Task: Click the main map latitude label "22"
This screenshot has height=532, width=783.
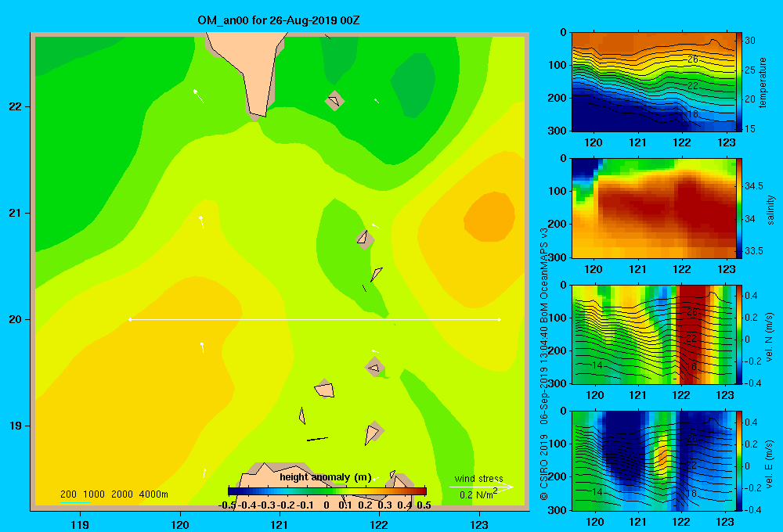Action: 16,107
